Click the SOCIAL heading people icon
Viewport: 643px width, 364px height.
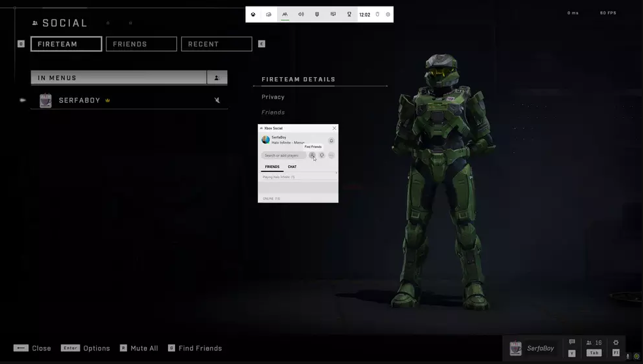pyautogui.click(x=35, y=24)
